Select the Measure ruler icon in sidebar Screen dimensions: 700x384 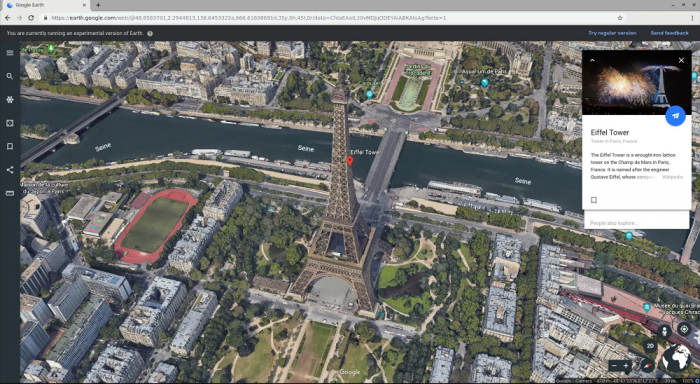coord(10,193)
